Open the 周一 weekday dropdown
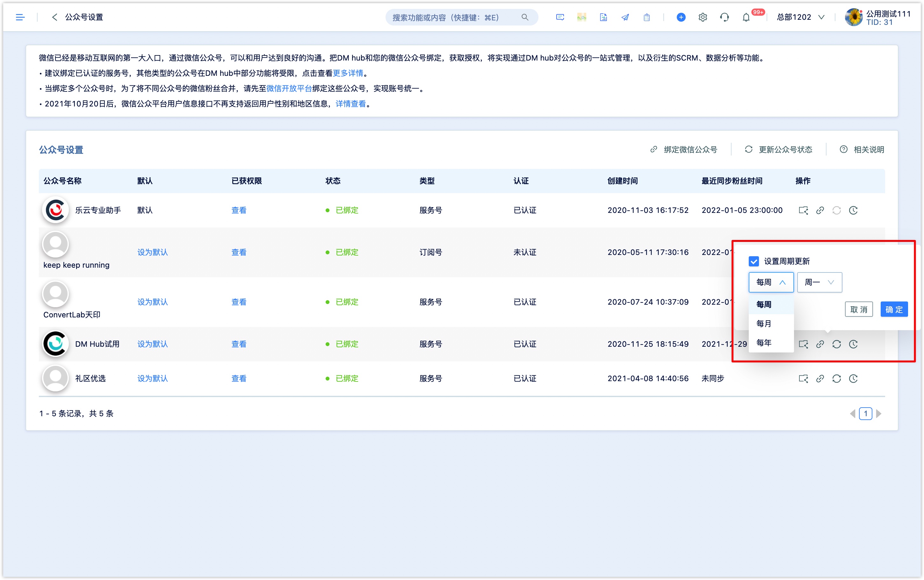Viewport: 924px width, 580px height. pos(819,282)
